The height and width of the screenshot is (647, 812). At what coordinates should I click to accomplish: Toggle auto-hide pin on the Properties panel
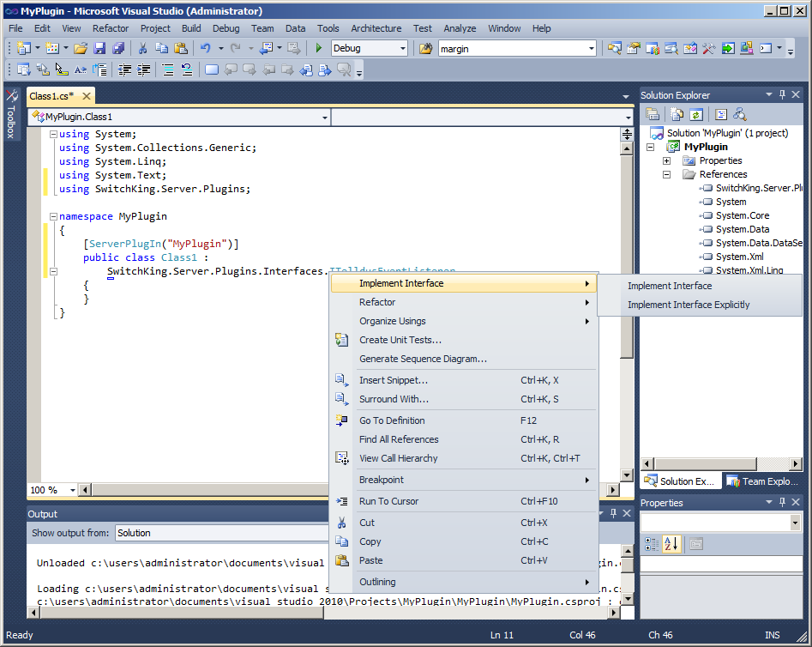pos(783,502)
